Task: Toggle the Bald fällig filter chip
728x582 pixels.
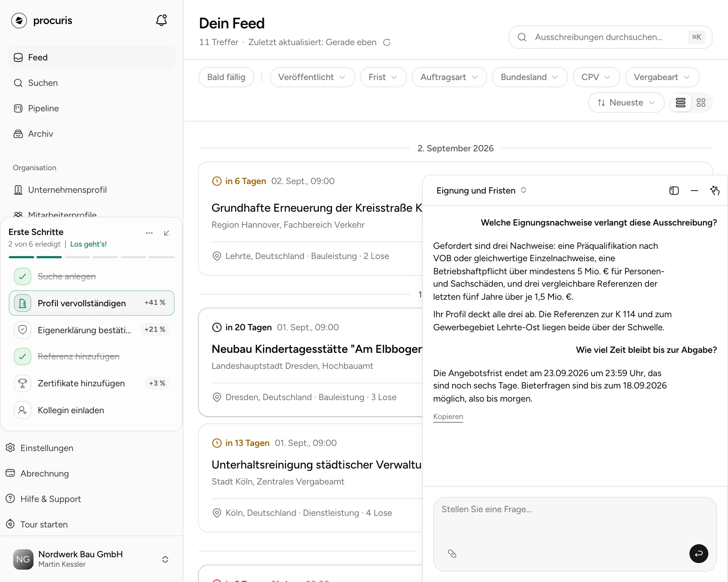Action: 226,77
